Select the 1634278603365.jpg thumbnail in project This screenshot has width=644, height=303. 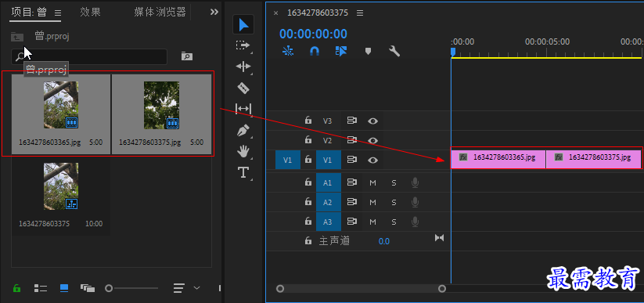pos(61,105)
